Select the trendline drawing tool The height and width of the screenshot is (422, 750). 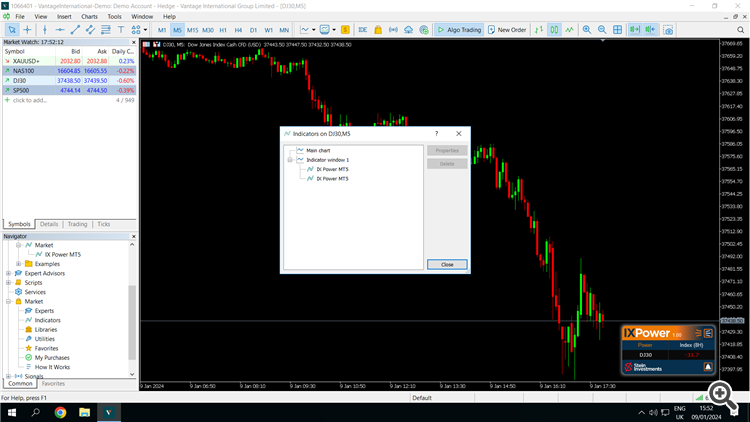point(75,30)
